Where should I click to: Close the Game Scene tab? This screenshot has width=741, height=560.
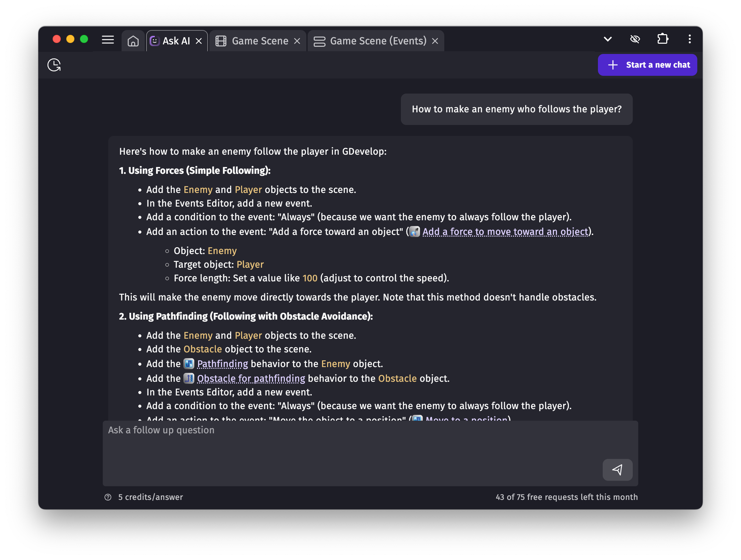click(x=296, y=41)
